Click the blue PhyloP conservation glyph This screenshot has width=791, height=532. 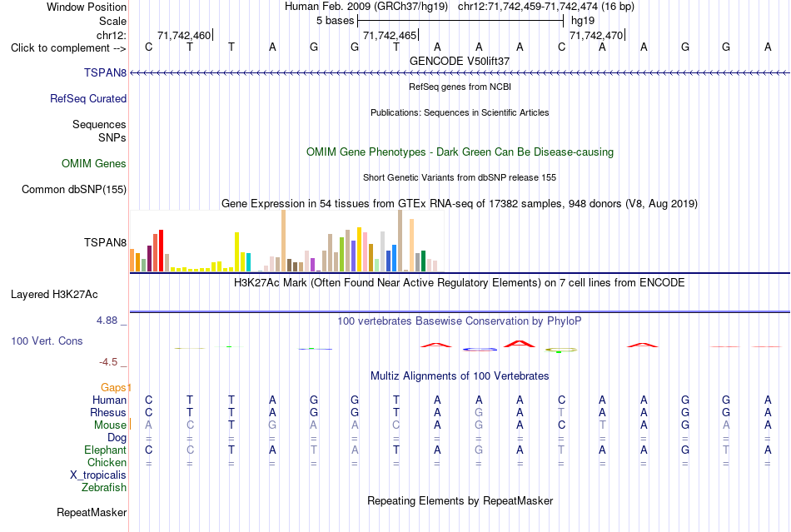tap(480, 349)
